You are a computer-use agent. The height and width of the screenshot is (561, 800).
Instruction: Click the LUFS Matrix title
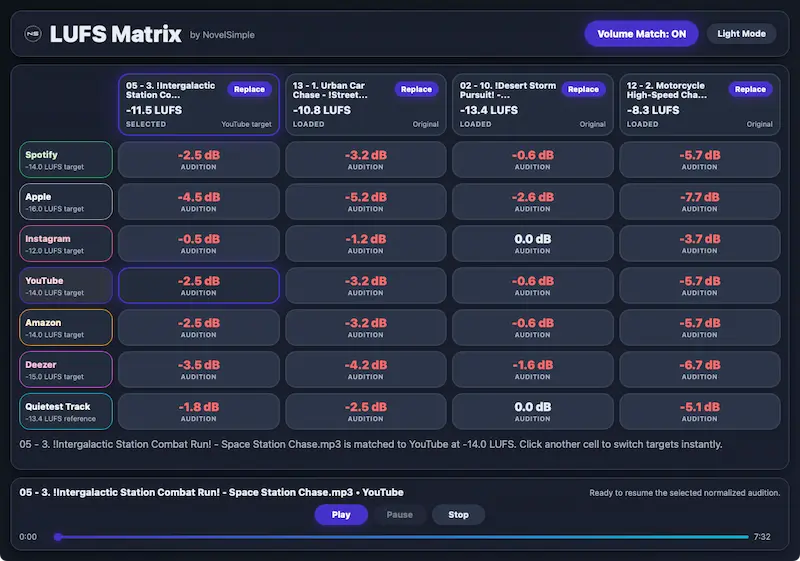(x=115, y=34)
